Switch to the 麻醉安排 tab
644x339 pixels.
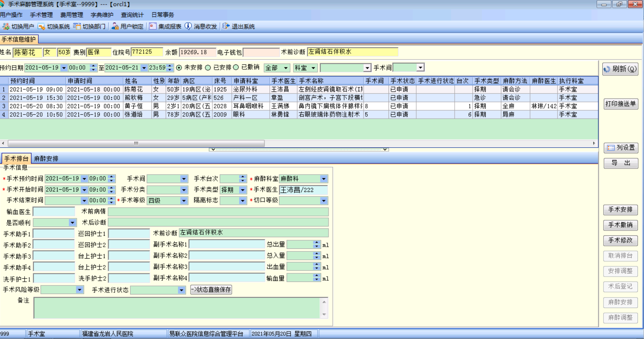[x=46, y=159]
